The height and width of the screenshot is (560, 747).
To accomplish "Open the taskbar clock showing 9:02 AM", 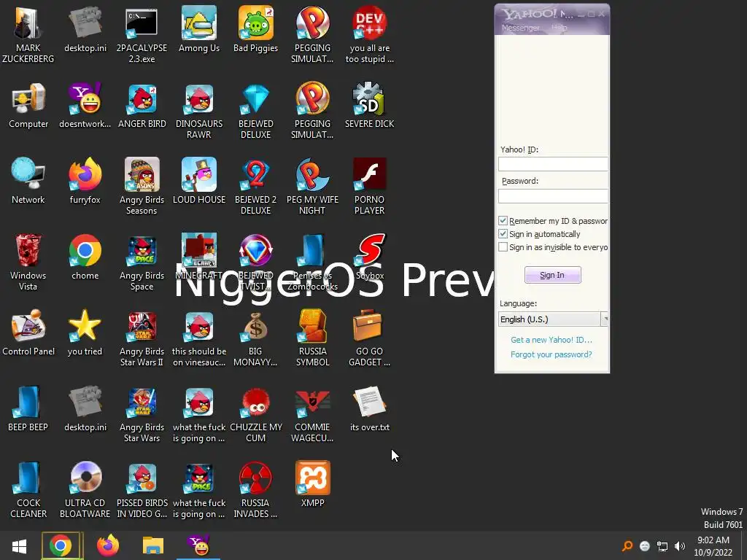I will click(x=713, y=546).
